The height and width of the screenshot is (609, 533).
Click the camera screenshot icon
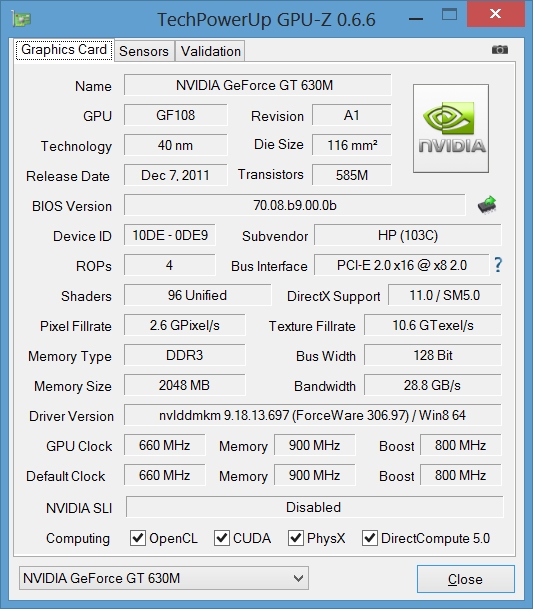point(500,50)
